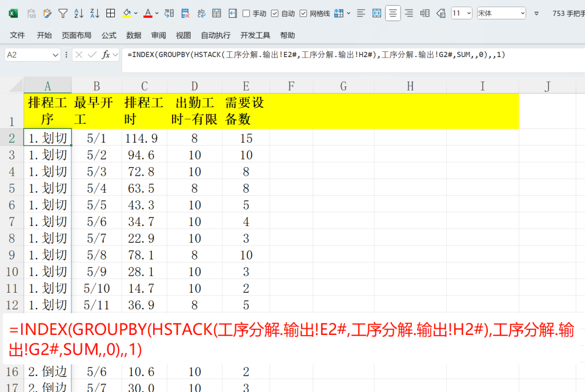The height and width of the screenshot is (392, 585).
Task: Switch to the 页面布局 tab
Action: [x=77, y=35]
